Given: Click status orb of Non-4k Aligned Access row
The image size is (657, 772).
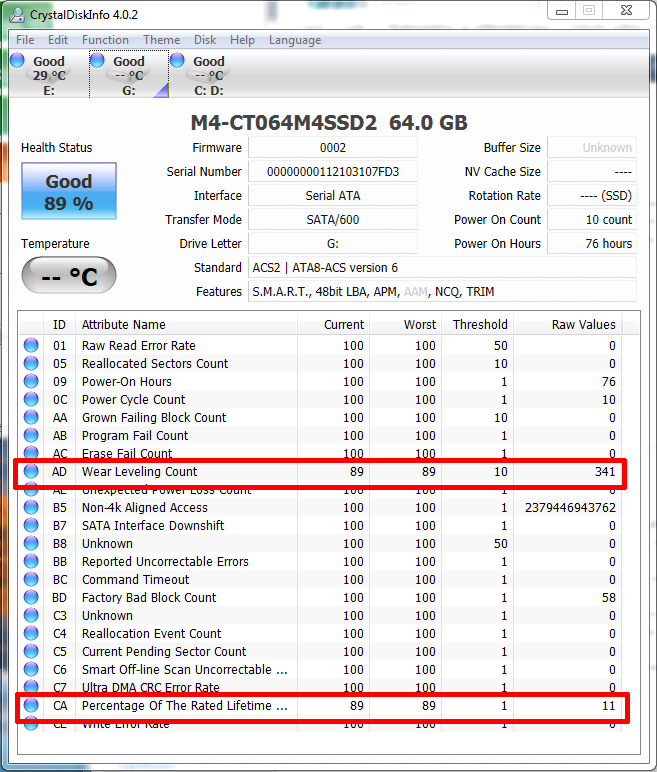Looking at the screenshot, I should pos(31,507).
